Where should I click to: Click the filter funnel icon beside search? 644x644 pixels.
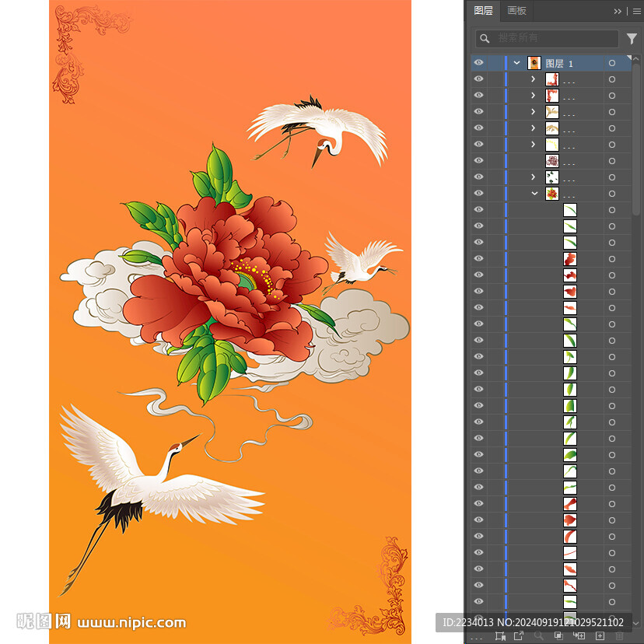pos(632,38)
